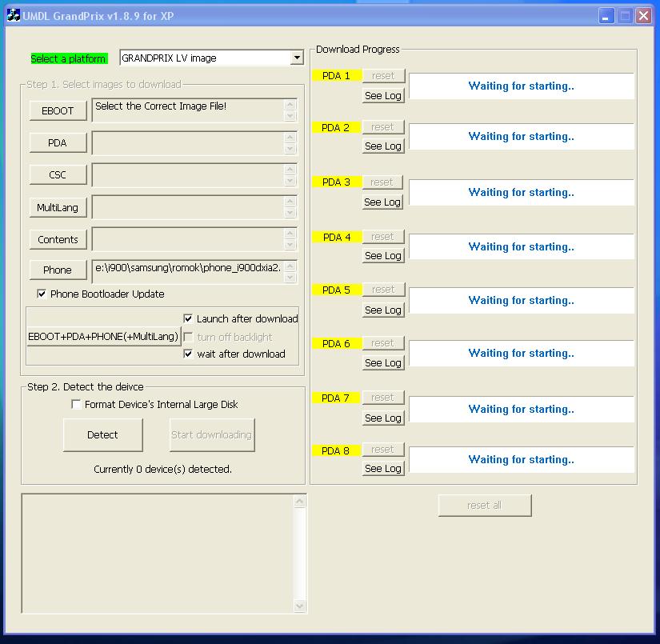Close the UMDL GrandPrix window

pyautogui.click(x=643, y=16)
